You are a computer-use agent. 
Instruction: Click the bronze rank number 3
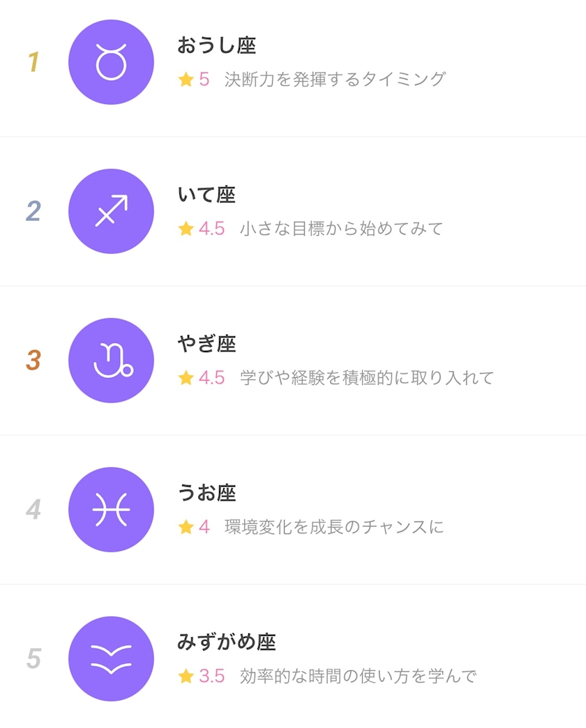(x=33, y=361)
